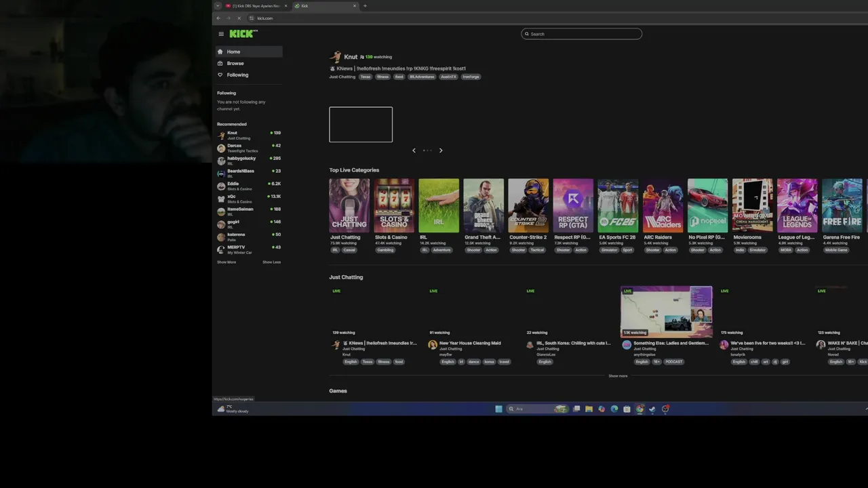Image resolution: width=868 pixels, height=488 pixels.
Task: Click the taskbar search box
Action: tap(537, 409)
